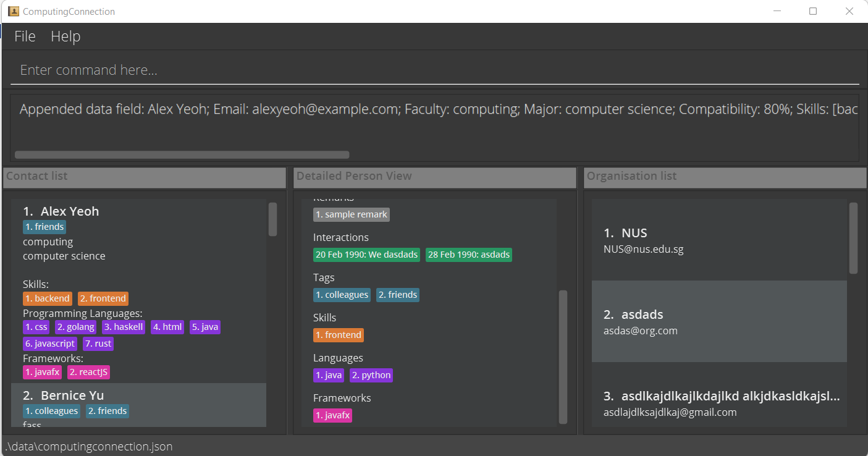Click the Interactions label
This screenshot has height=456, width=868.
coord(341,238)
